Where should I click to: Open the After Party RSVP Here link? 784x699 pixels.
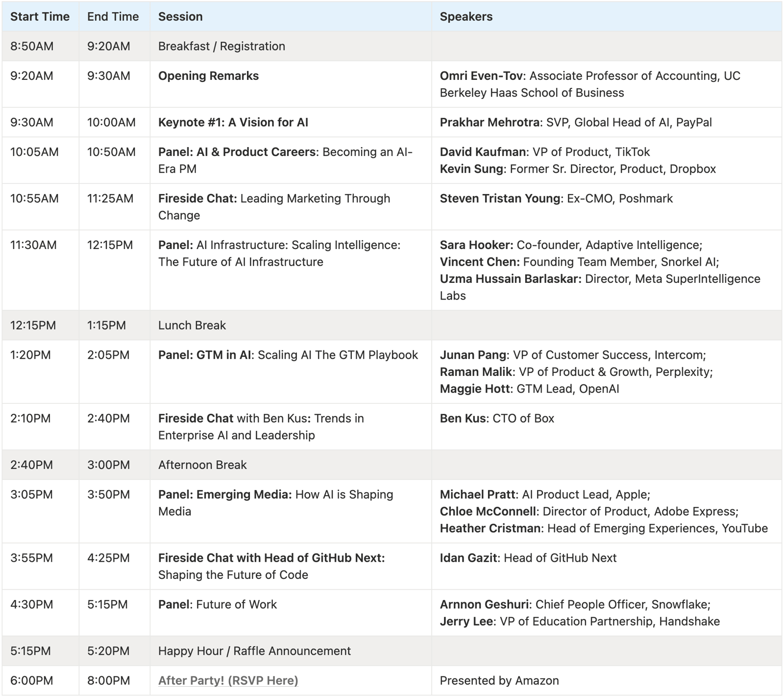tap(228, 680)
